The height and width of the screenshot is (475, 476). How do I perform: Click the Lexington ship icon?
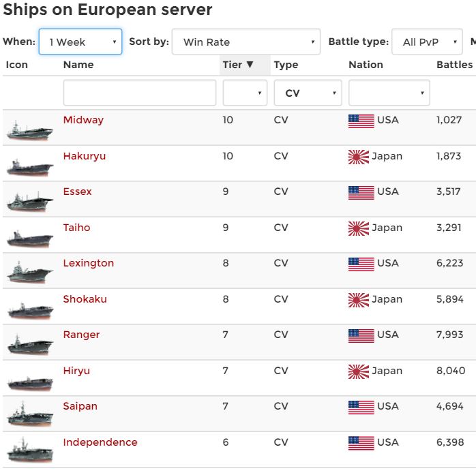pyautogui.click(x=29, y=273)
